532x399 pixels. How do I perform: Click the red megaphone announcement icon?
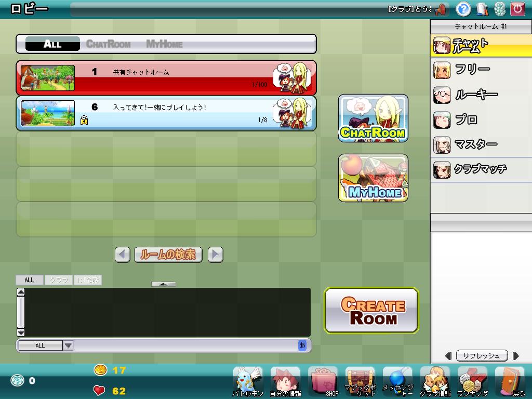tap(441, 9)
